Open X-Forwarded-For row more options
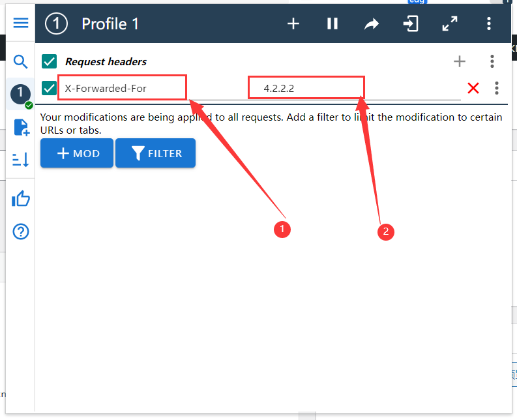Viewport: 517px width, 420px height. (x=497, y=88)
